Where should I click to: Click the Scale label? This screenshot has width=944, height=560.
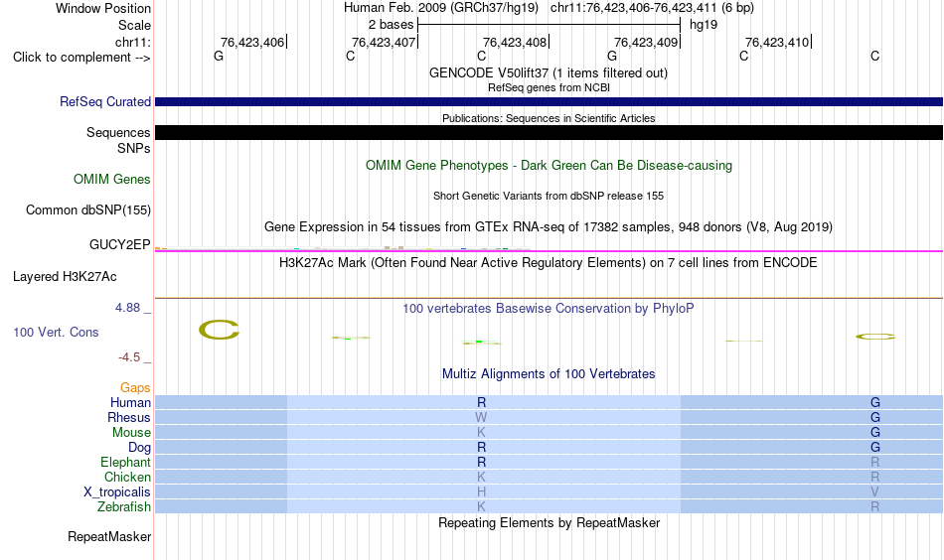(134, 25)
